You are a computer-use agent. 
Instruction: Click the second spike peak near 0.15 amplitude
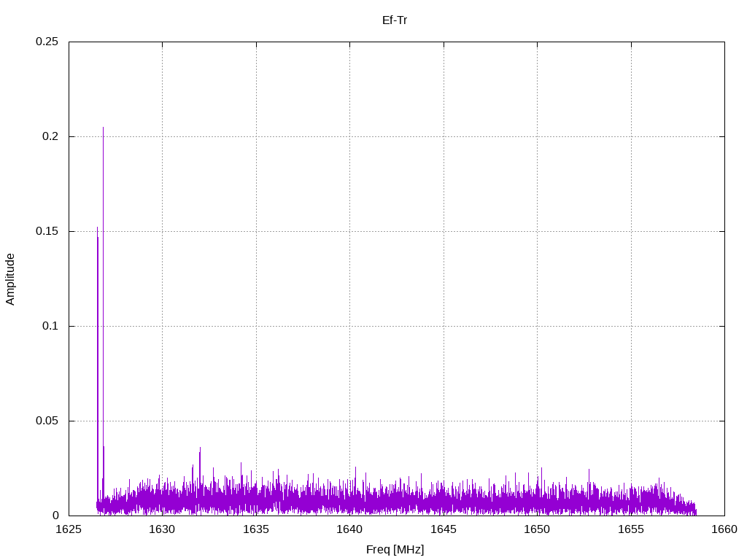(x=97, y=227)
